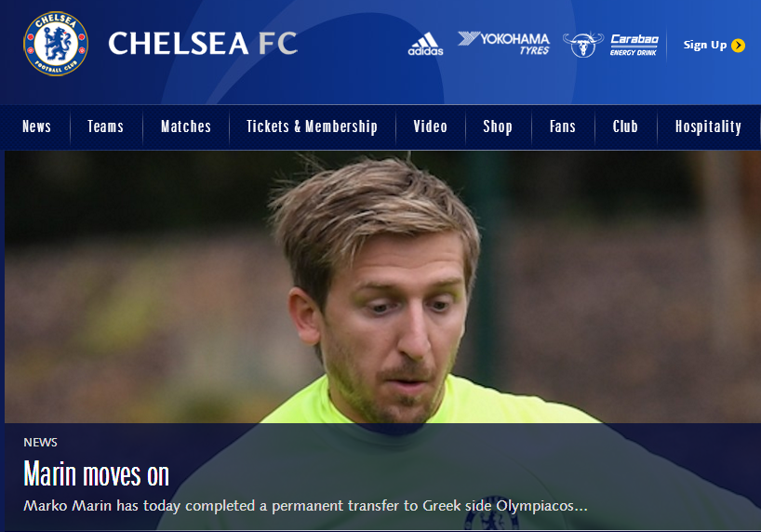Click the Chelsea Football Club crest logo
The height and width of the screenshot is (532, 761).
56,44
